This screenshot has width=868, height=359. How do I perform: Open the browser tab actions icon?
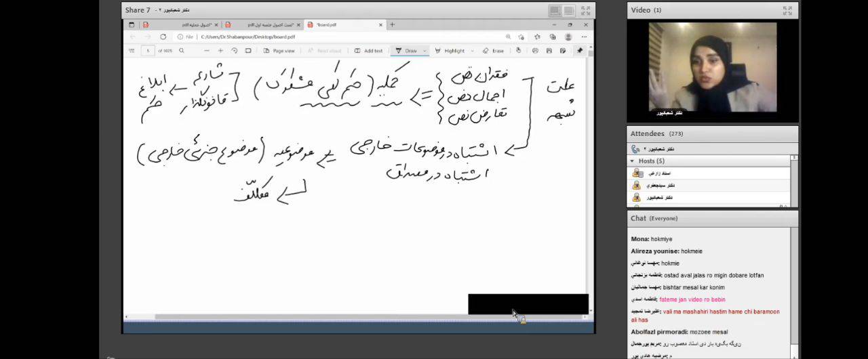pyautogui.click(x=132, y=24)
